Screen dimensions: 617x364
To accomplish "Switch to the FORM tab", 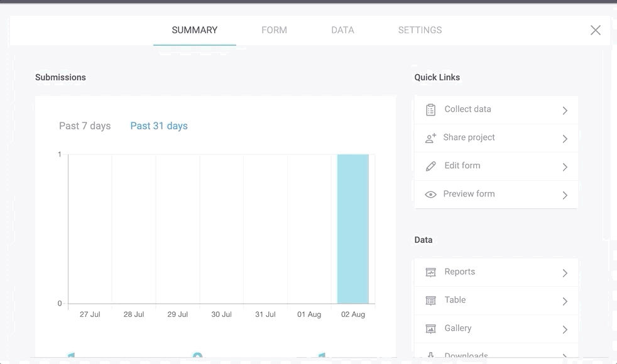I will tap(274, 30).
